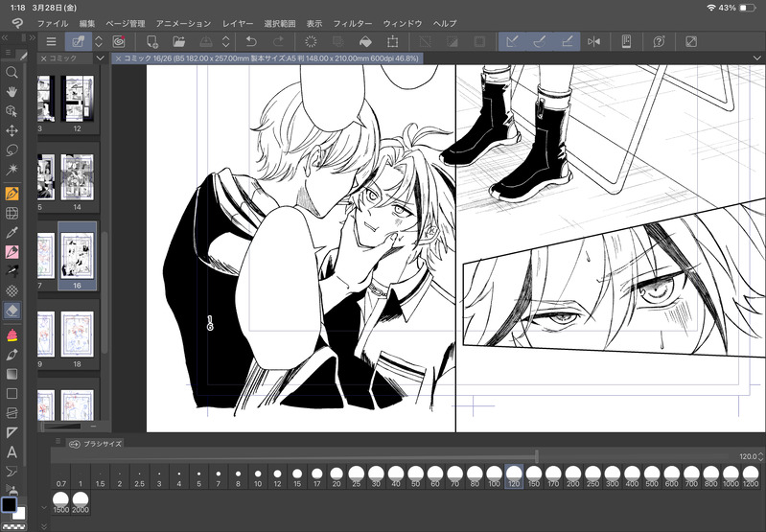Viewport: 766px width, 532px height.
Task: Select the Operation object tool
Action: pyautogui.click(x=12, y=111)
